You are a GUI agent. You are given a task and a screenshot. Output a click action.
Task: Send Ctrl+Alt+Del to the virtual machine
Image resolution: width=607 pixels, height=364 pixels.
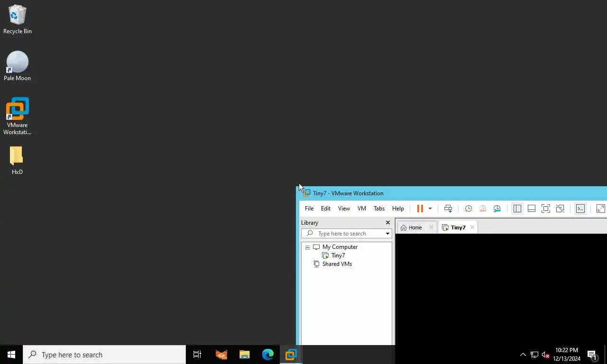pos(448,209)
